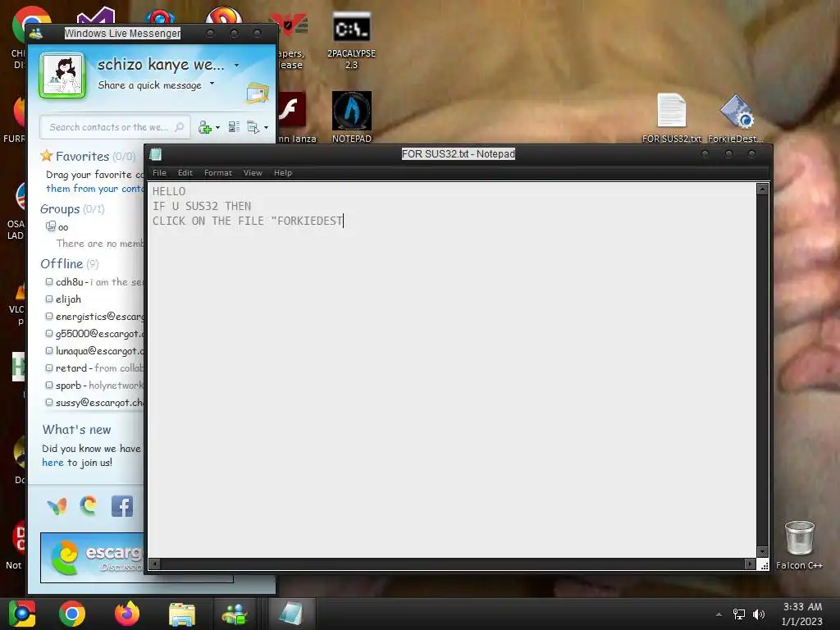Viewport: 840px width, 630px height.
Task: Expand the Add a contact dropdown arrow
Action: point(217,128)
